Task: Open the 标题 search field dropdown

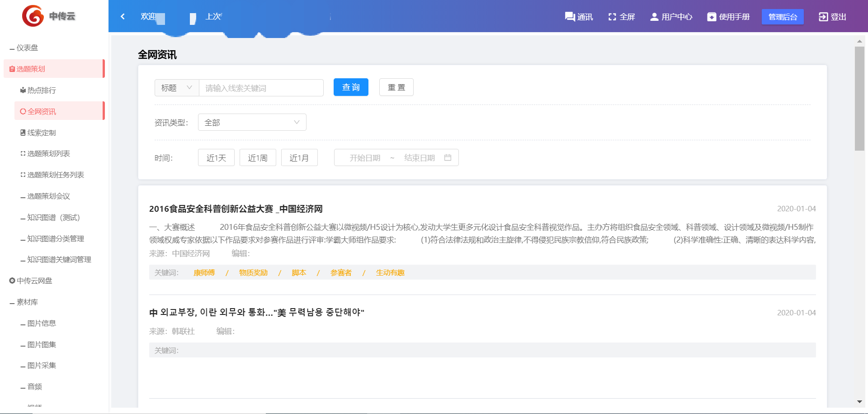Action: coord(176,88)
